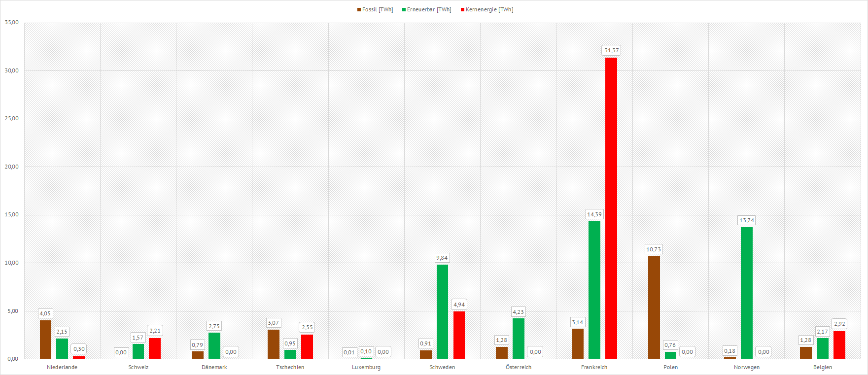Image resolution: width=868 pixels, height=375 pixels.
Task: Select the green Norwegen Erneuerbar bar
Action: pos(747,293)
